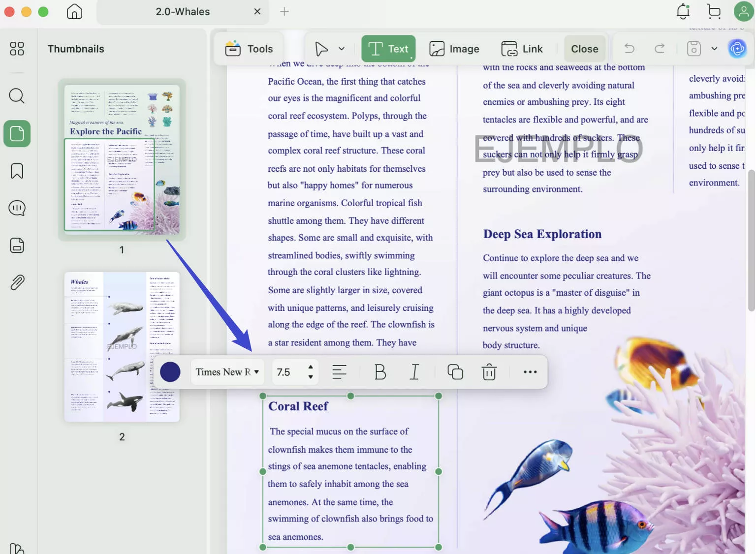Screen dimensions: 756x554
Task: Click the redo arrow
Action: pos(660,48)
